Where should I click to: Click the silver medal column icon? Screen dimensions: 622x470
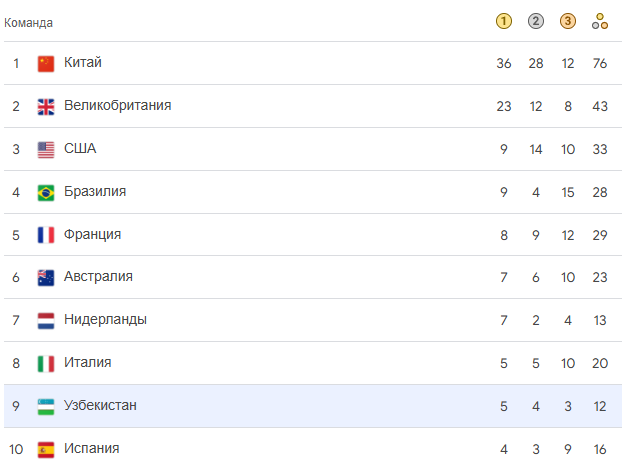click(536, 21)
